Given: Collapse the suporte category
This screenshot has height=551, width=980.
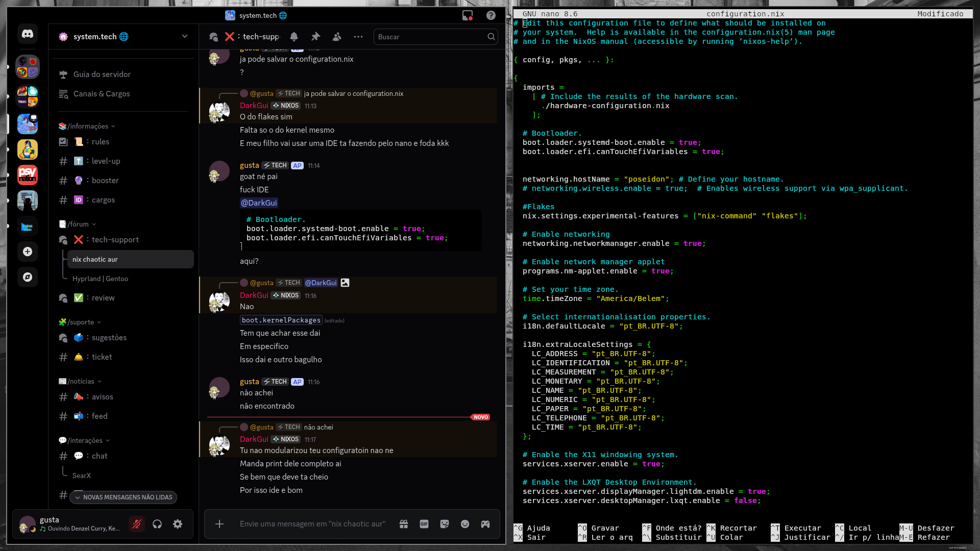Looking at the screenshot, I should click(x=80, y=322).
